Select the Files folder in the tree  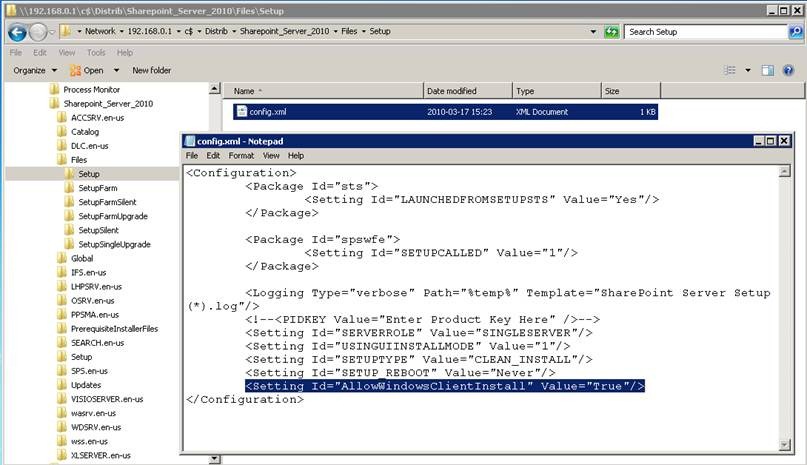tap(79, 160)
